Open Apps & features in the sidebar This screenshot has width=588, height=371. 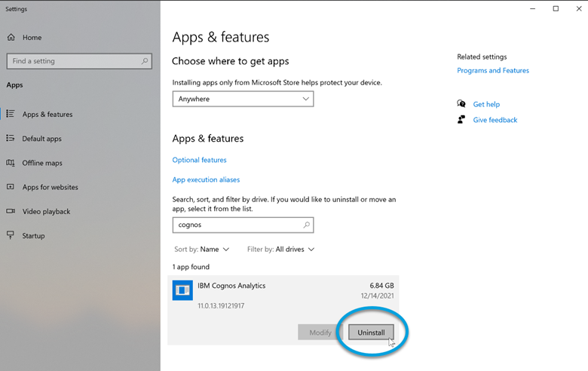point(47,114)
